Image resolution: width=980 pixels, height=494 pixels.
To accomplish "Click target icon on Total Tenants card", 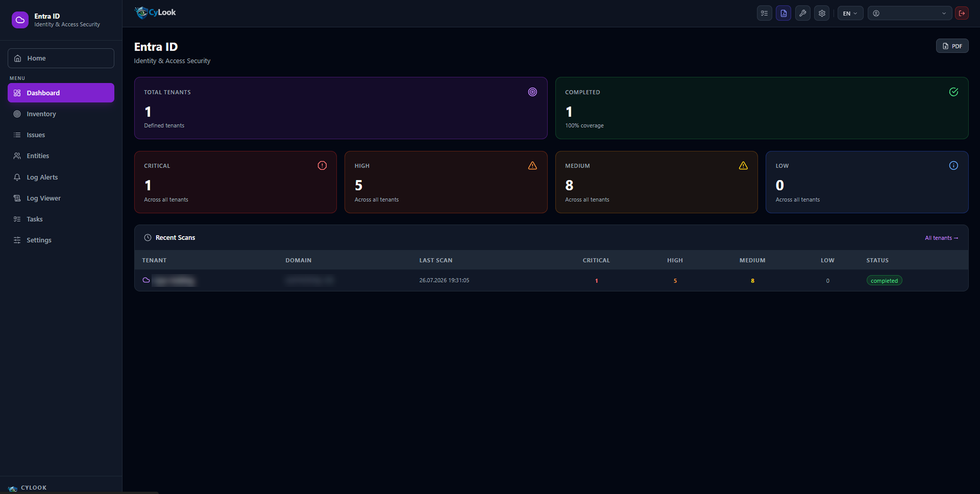I will click(x=532, y=92).
